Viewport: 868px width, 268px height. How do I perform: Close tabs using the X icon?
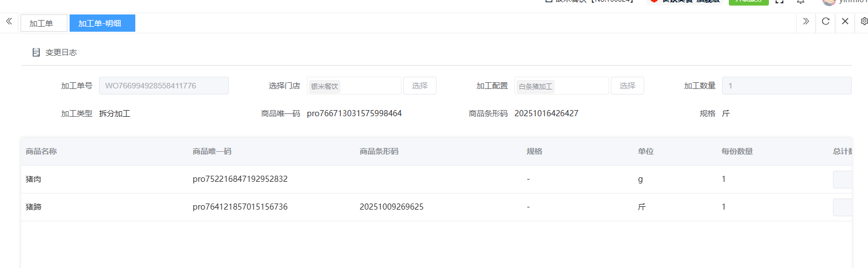coord(845,22)
